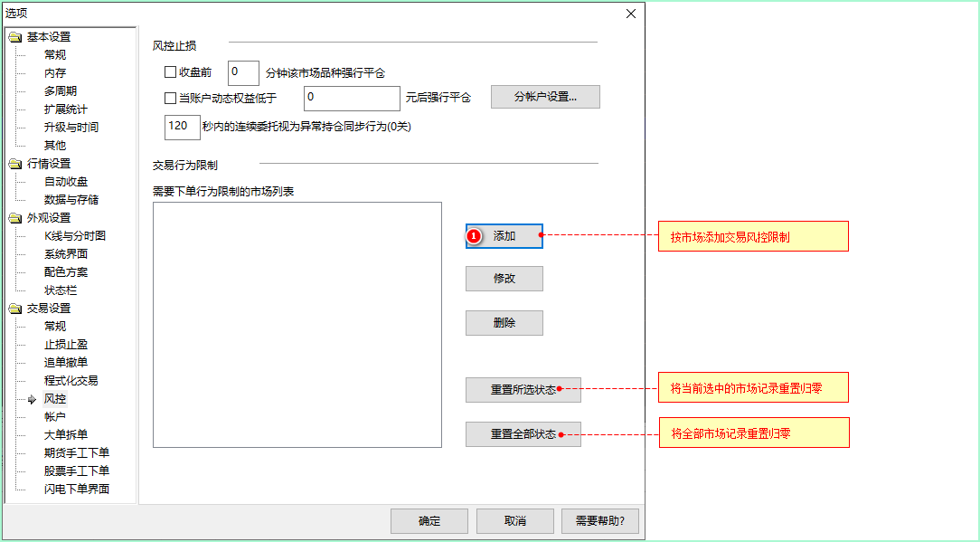Open the 帐户 settings page

pos(55,417)
